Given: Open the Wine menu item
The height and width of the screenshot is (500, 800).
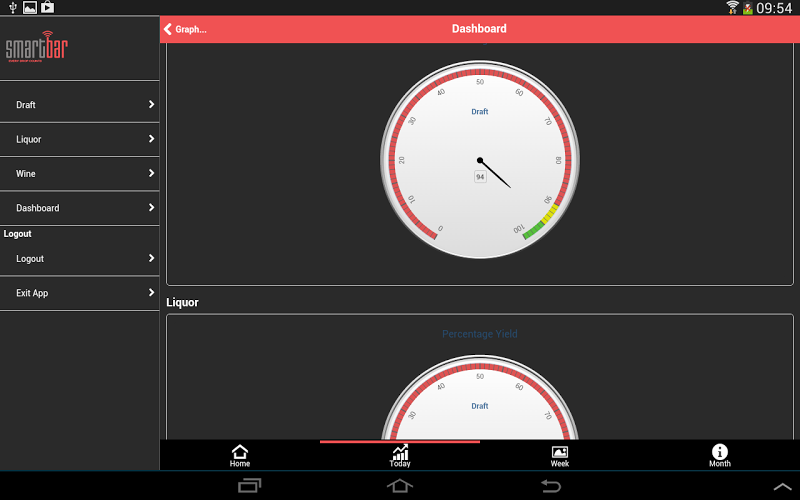Looking at the screenshot, I should coord(80,173).
